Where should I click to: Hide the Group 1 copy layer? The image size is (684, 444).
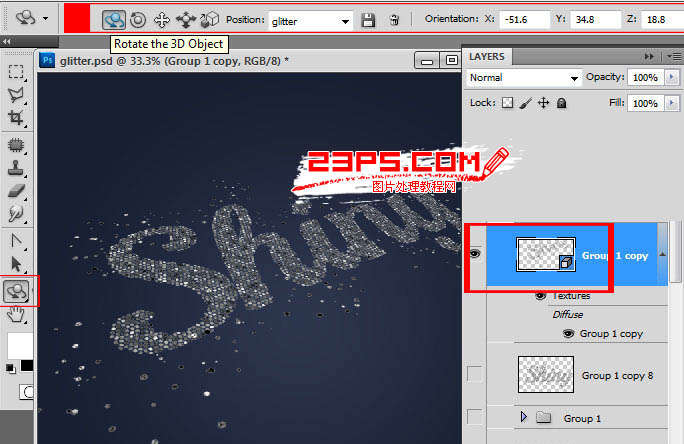475,255
